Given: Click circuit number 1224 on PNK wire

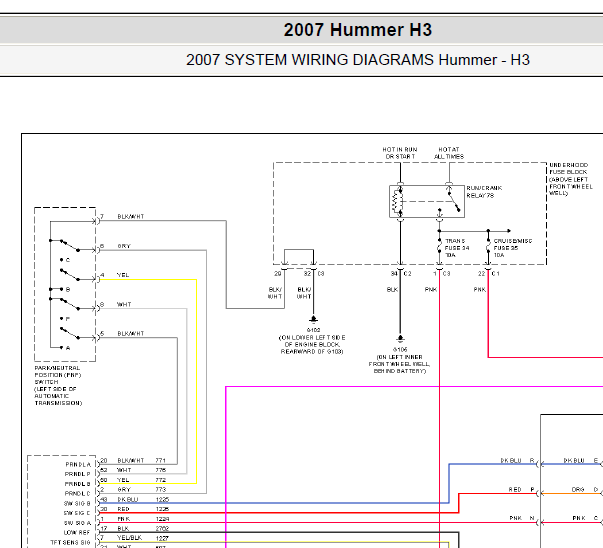Looking at the screenshot, I should point(162,519).
